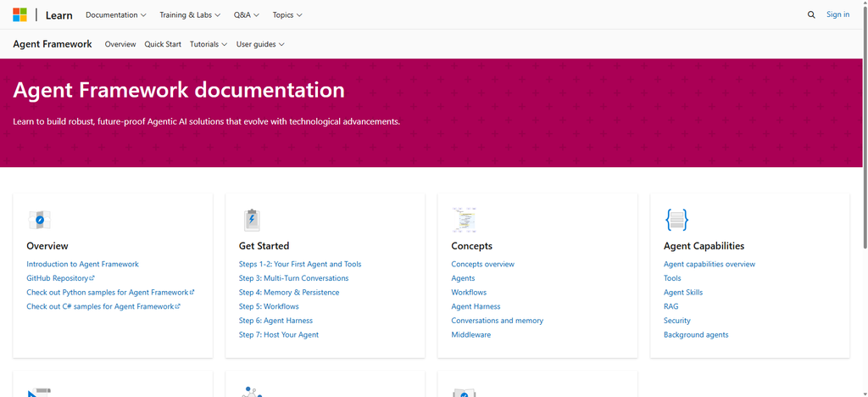Open the Background agents link
The width and height of the screenshot is (868, 397).
pyautogui.click(x=696, y=334)
